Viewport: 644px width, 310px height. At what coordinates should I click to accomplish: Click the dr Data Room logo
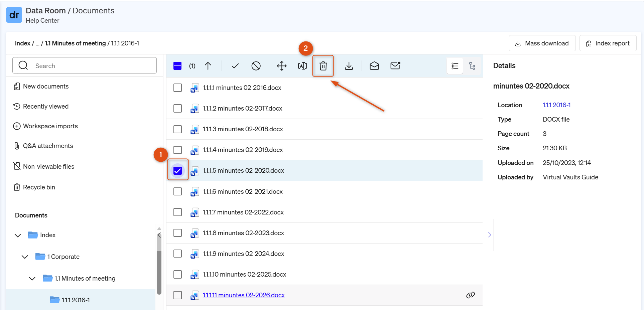coord(14,15)
